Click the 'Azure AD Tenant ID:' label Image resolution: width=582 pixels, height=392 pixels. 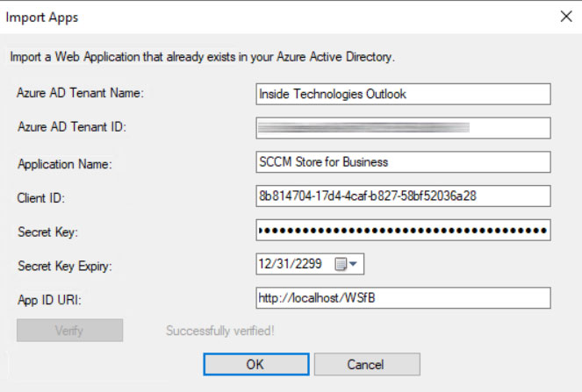click(x=72, y=127)
